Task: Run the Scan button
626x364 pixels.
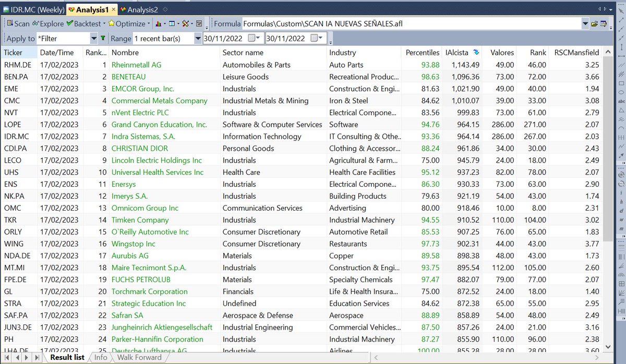Action: (x=18, y=23)
